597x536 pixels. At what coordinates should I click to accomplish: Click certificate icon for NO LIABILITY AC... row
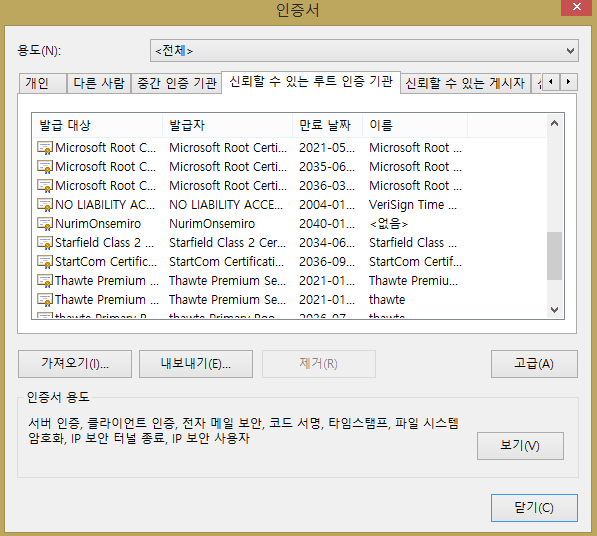point(45,205)
